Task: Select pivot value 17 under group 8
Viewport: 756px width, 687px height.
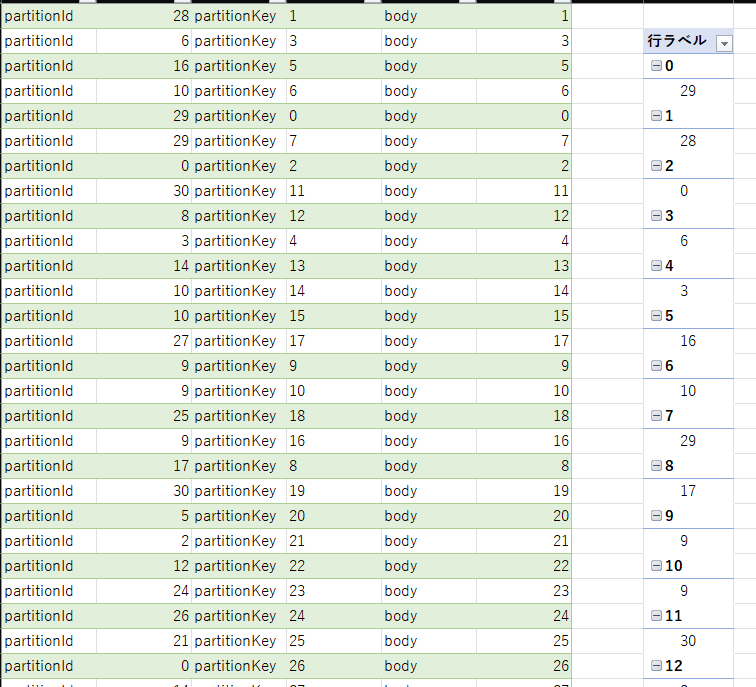Action: coord(688,491)
